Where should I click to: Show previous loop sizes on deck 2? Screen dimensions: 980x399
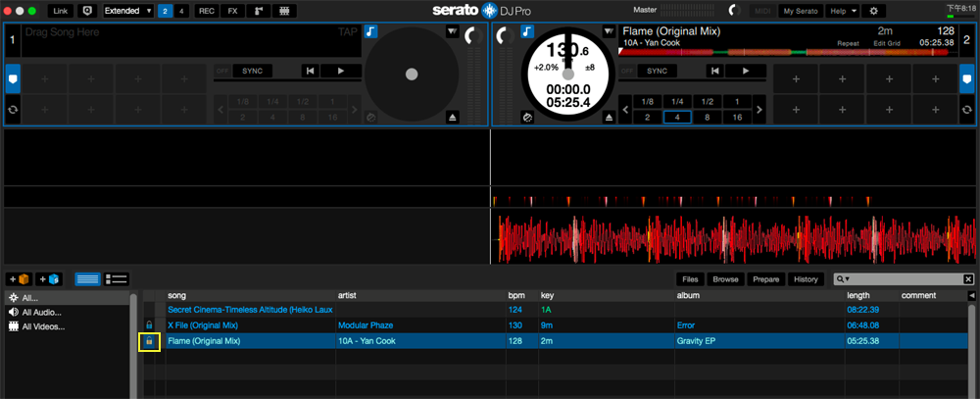625,110
